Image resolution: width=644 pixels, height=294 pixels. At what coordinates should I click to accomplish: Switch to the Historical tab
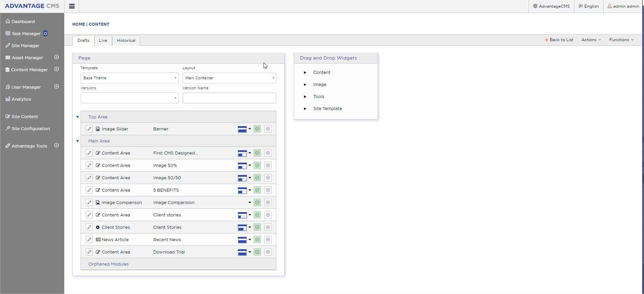[126, 40]
